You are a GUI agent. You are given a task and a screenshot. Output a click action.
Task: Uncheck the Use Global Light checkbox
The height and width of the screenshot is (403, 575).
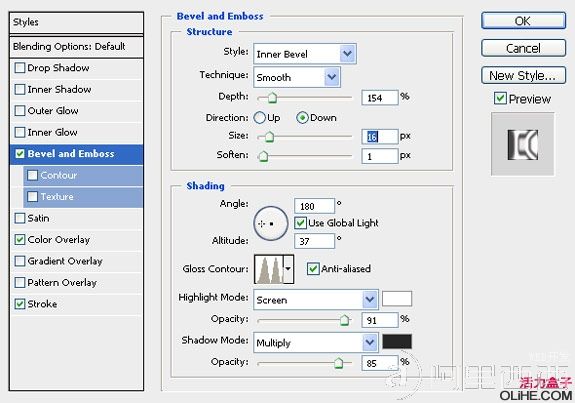pyautogui.click(x=300, y=223)
